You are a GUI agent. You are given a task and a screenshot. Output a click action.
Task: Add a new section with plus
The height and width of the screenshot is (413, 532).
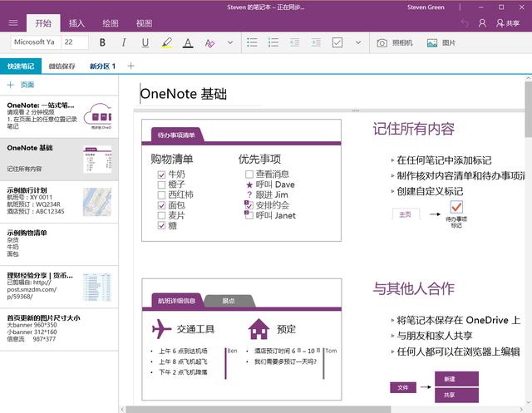pyautogui.click(x=131, y=66)
